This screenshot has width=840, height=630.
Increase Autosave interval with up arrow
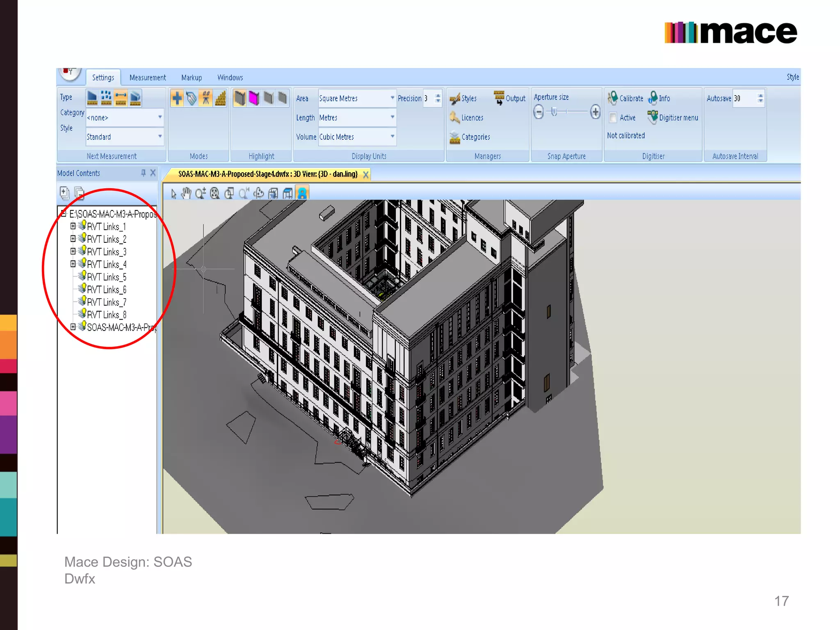click(x=761, y=95)
